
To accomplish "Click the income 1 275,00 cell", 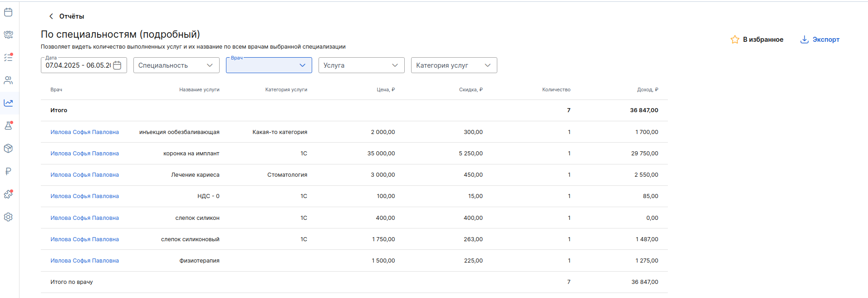I will pos(647,261).
